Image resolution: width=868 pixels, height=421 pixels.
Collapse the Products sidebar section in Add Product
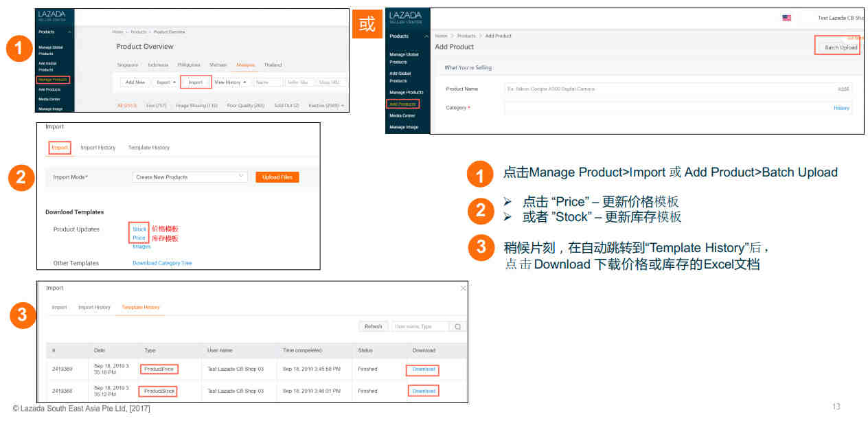coord(426,36)
